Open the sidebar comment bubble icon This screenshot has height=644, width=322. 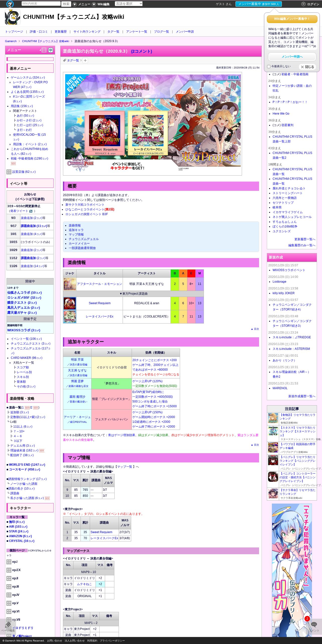(51, 50)
